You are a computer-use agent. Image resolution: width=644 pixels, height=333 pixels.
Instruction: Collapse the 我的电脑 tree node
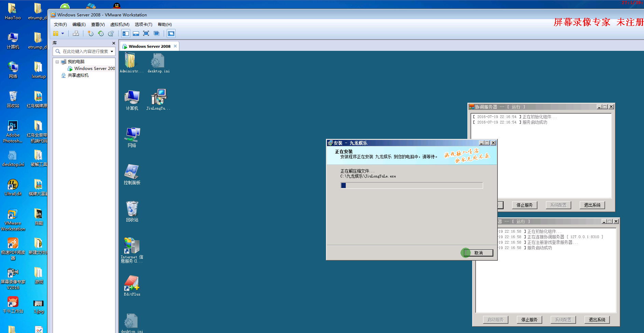(57, 62)
